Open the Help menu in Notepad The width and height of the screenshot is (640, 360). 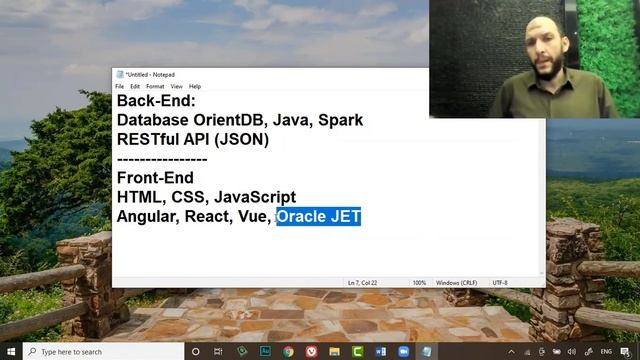[195, 87]
